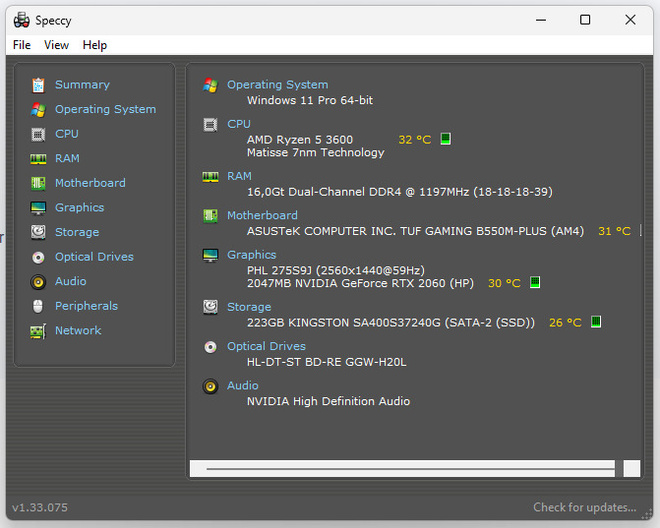Open the Help menu
The height and width of the screenshot is (528, 660).
(95, 45)
